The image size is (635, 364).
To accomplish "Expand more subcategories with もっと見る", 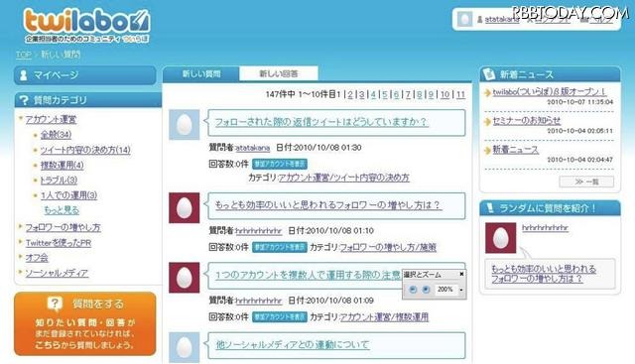I will click(62, 209).
